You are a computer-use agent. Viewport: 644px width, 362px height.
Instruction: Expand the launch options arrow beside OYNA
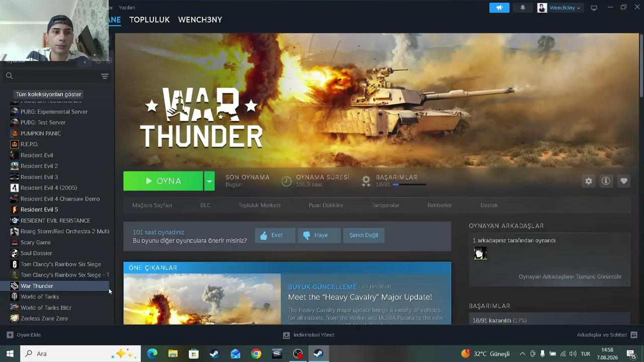[x=209, y=181]
